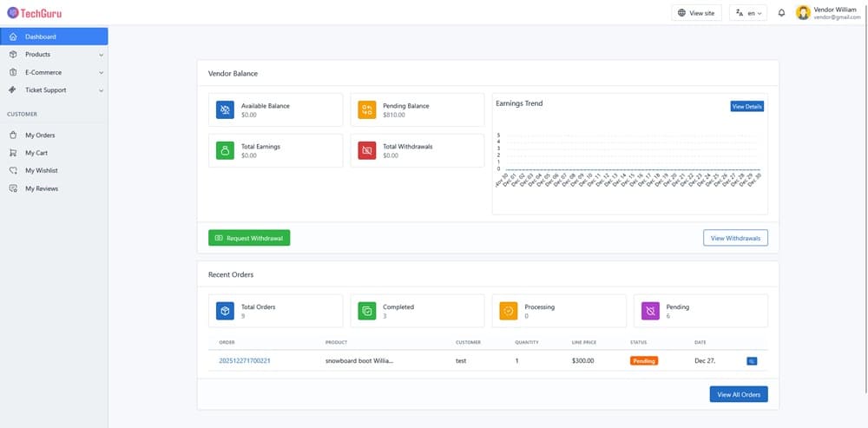Viewport: 868px width, 428px height.
Task: Click the notification bell icon
Action: tap(781, 13)
